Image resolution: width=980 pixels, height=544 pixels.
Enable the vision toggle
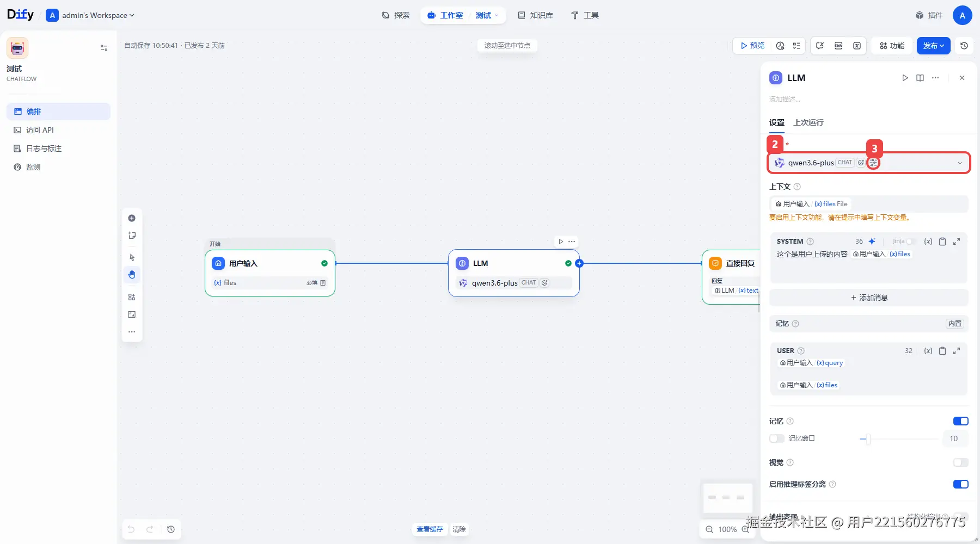pyautogui.click(x=961, y=462)
